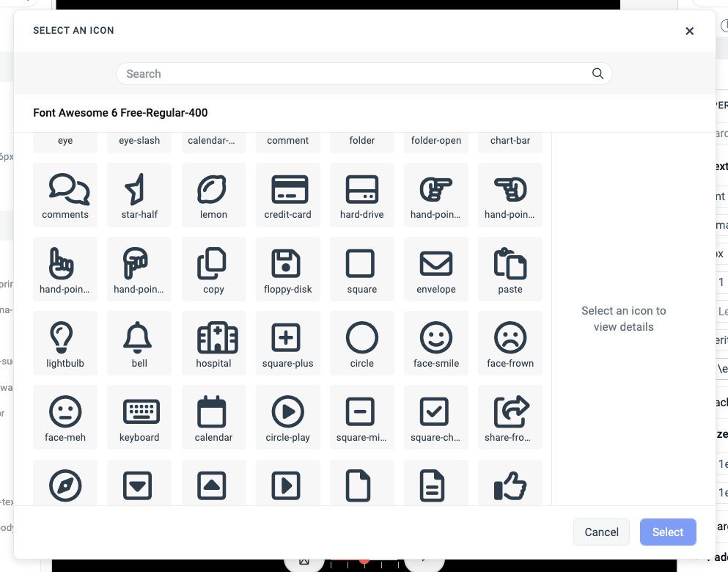Pick the compass icon in bottom row
Screen dimensions: 728x572
(x=65, y=483)
